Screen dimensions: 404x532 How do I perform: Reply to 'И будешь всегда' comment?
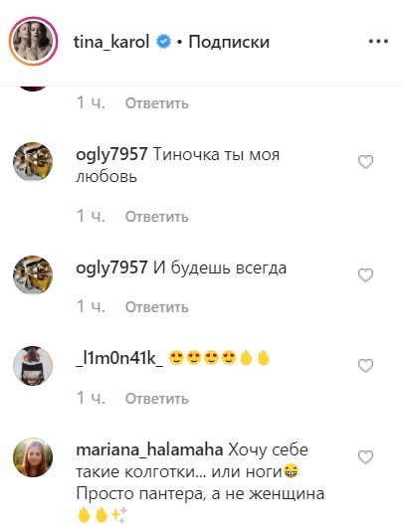pos(157,307)
